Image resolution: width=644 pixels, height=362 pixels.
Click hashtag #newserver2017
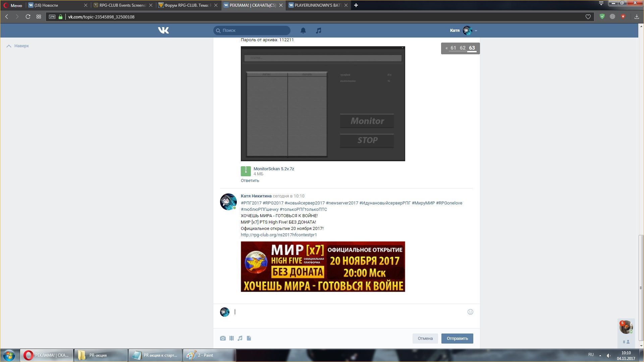(342, 203)
